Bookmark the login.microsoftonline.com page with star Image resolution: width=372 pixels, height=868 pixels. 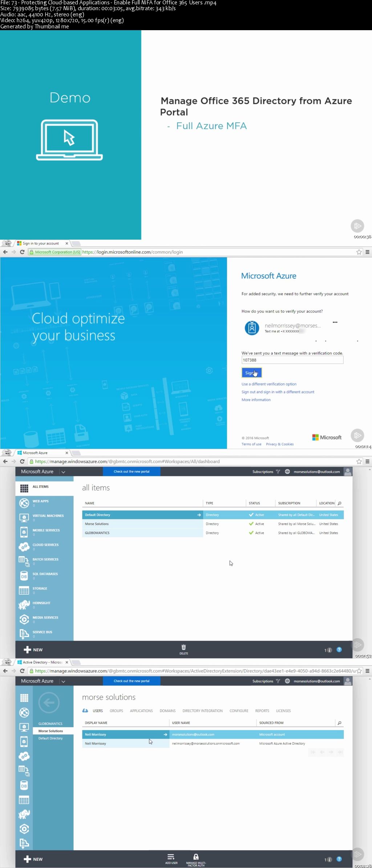tap(359, 252)
